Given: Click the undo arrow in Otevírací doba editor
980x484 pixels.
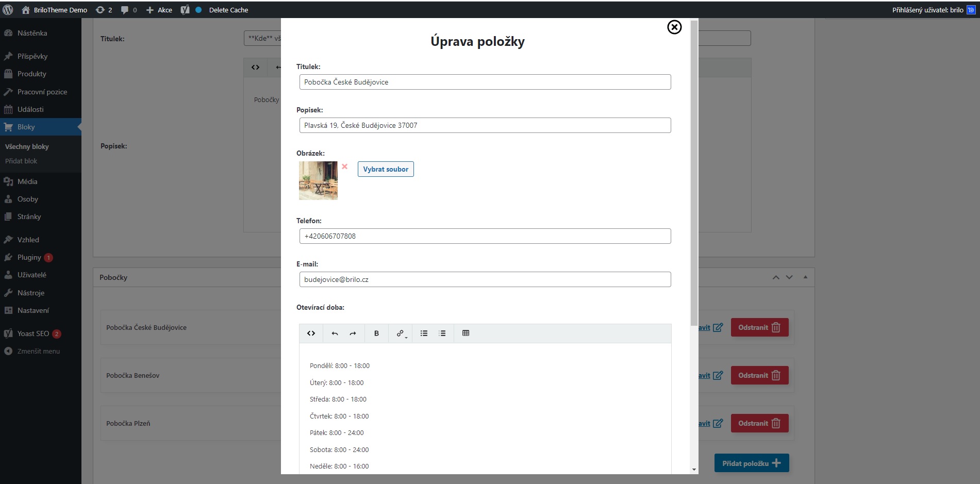Looking at the screenshot, I should pos(335,333).
